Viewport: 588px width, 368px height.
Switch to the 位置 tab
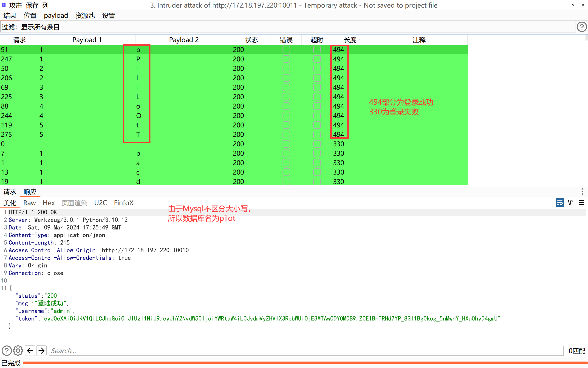point(30,16)
